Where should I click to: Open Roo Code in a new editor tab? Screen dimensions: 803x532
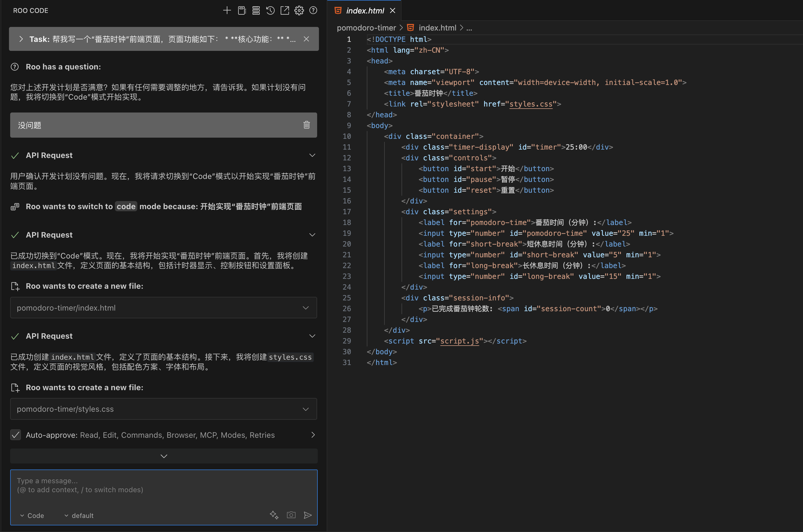pyautogui.click(x=285, y=10)
